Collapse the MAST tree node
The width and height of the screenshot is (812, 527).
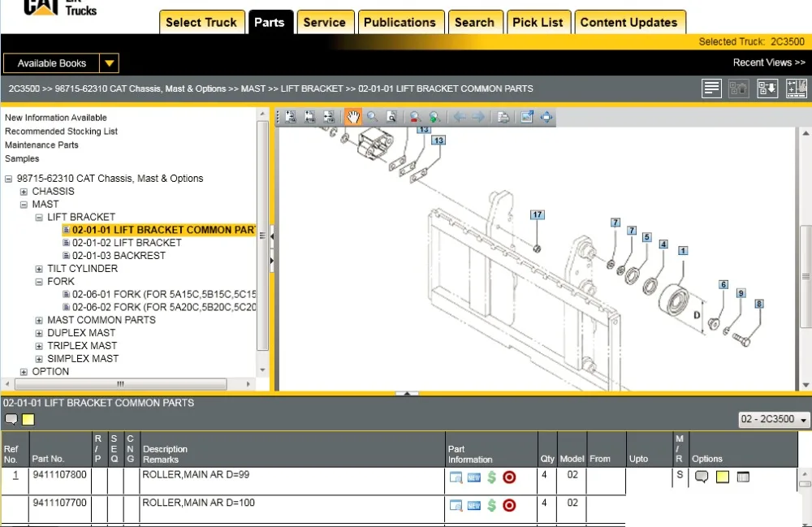(x=24, y=205)
